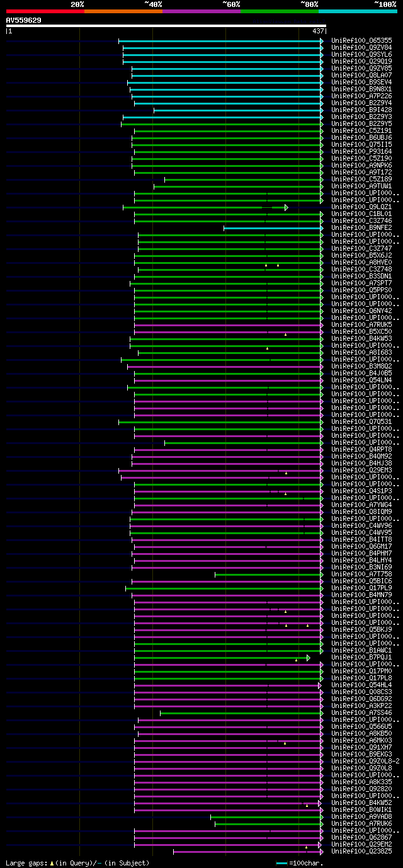Viewport: 403px width, 868px height.
Task: Follow the UniRef100_A7YWG4 link
Action: pos(361,505)
